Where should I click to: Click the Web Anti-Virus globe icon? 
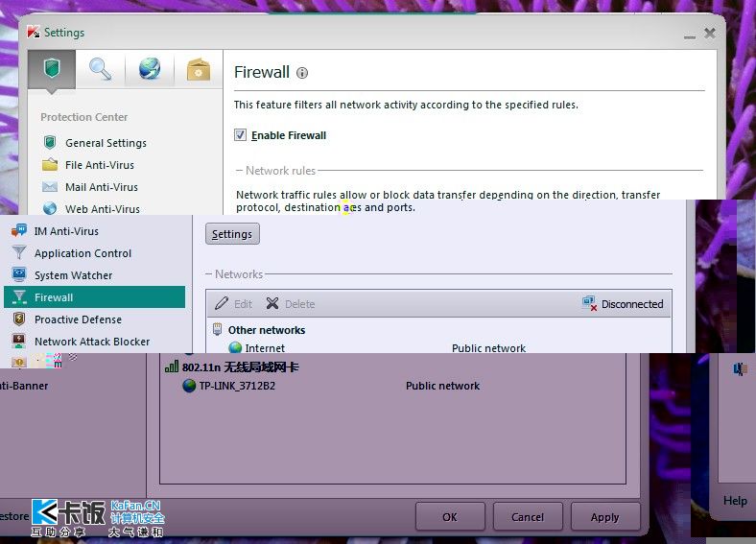(x=50, y=208)
